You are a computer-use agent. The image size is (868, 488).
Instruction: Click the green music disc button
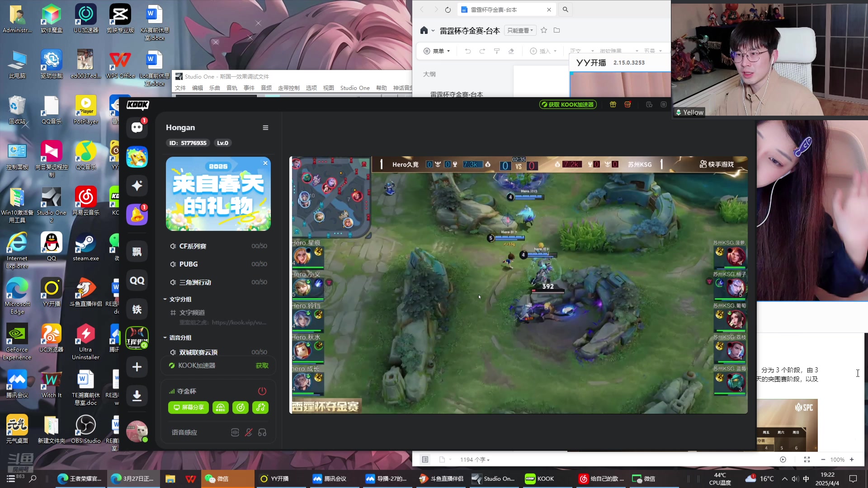(241, 408)
